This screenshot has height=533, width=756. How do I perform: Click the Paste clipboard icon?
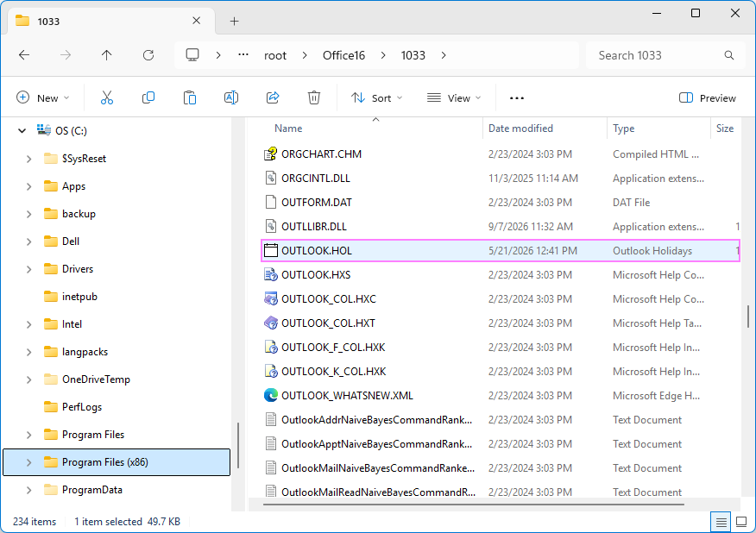tap(190, 97)
